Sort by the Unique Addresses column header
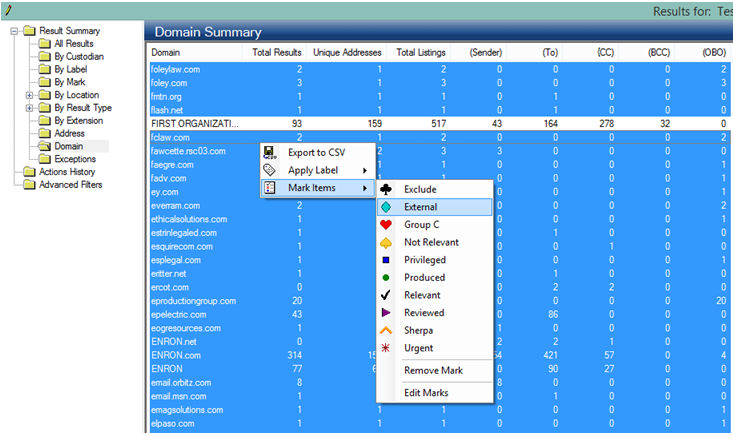The image size is (733, 436). click(346, 52)
